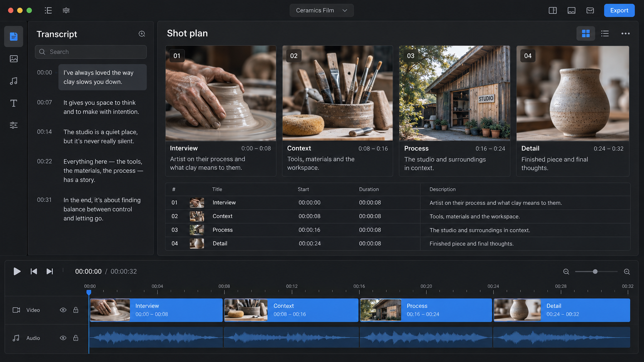
Task: Select the Detail clip on Video track
Action: point(562,310)
